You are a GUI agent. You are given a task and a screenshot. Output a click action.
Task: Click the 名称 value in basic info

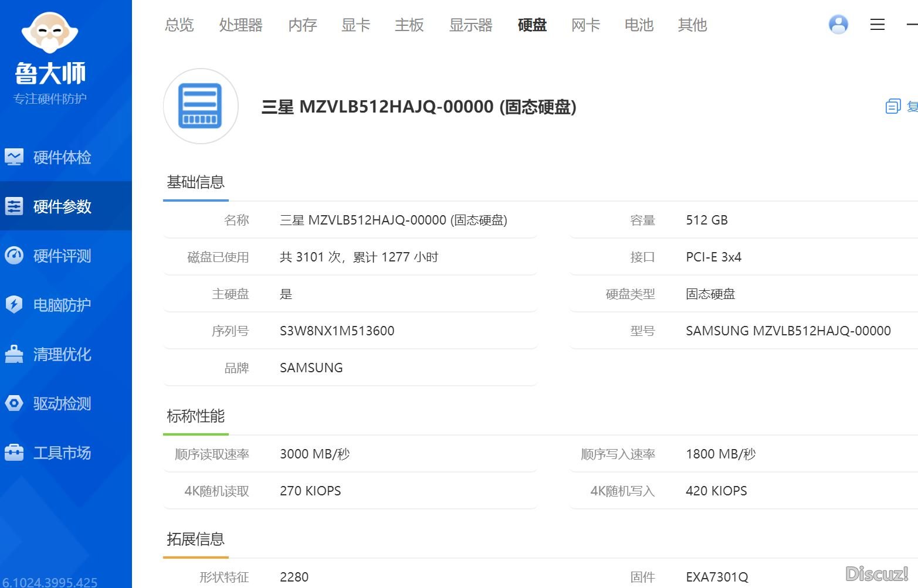[x=394, y=220]
